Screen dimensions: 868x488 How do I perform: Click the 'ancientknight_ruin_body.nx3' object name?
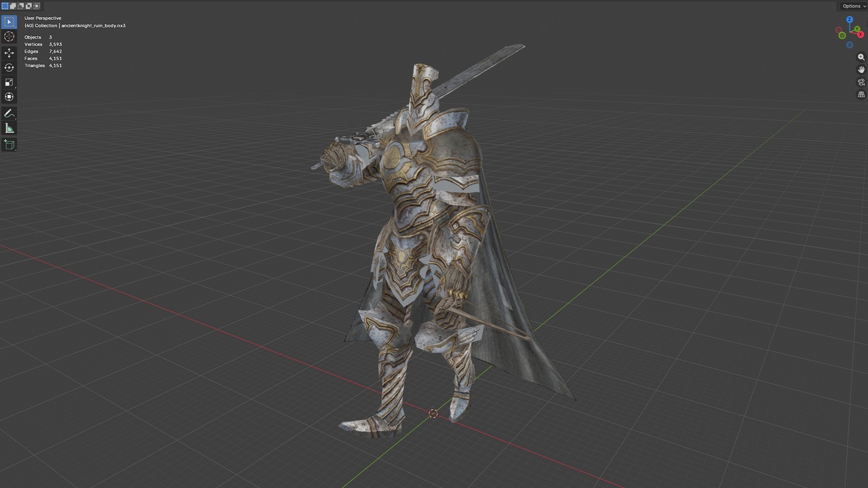pyautogui.click(x=94, y=26)
